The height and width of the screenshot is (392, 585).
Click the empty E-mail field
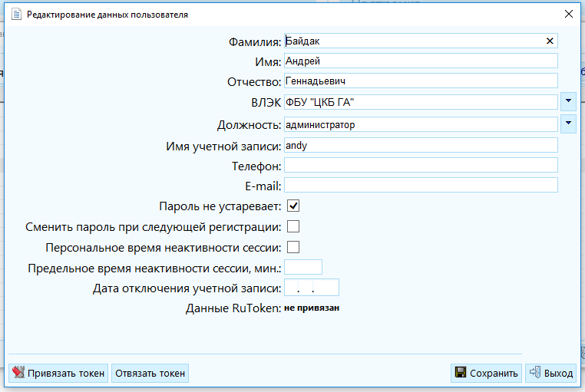[x=421, y=185]
